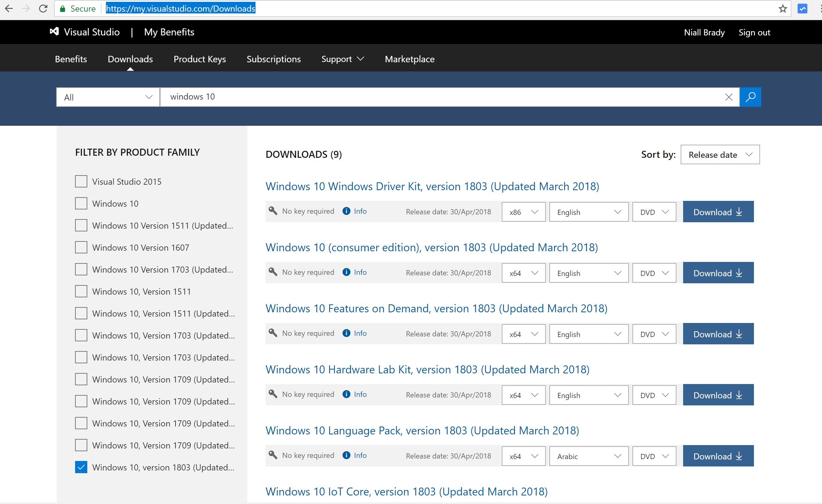Open x86 architecture dropdown for Driver Kit

(523, 212)
